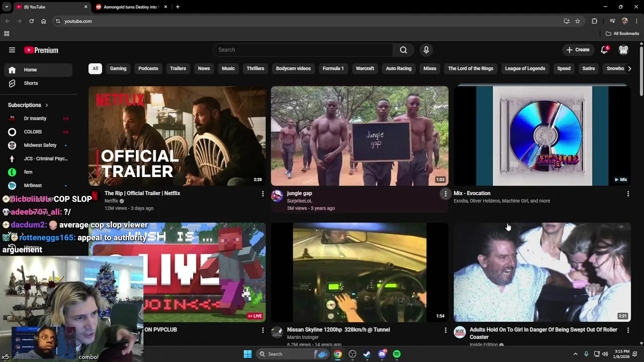Click the YouTube search input field
The image size is (644, 362).
[x=303, y=50]
